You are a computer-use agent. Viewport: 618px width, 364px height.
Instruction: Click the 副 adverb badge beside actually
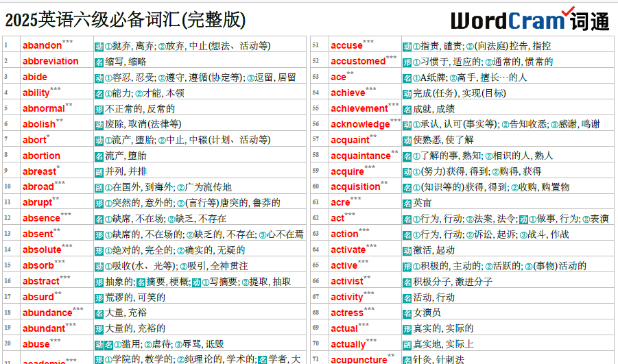point(407,344)
